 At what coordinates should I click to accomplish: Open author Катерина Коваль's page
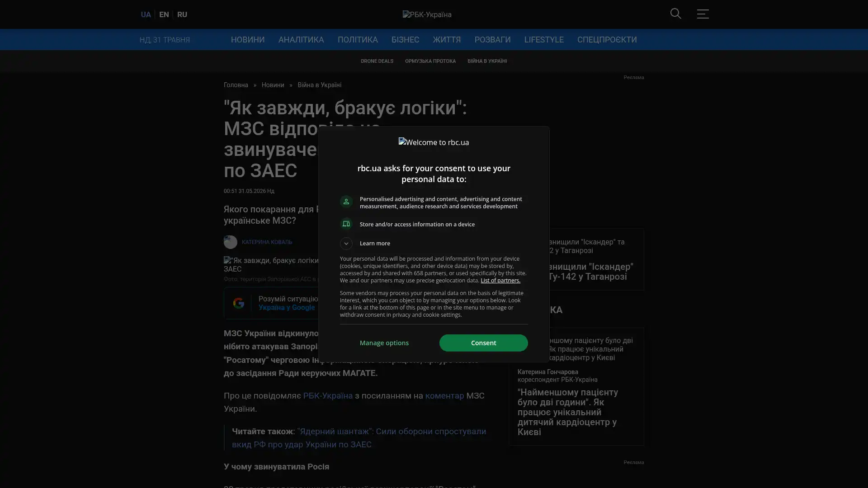(267, 242)
